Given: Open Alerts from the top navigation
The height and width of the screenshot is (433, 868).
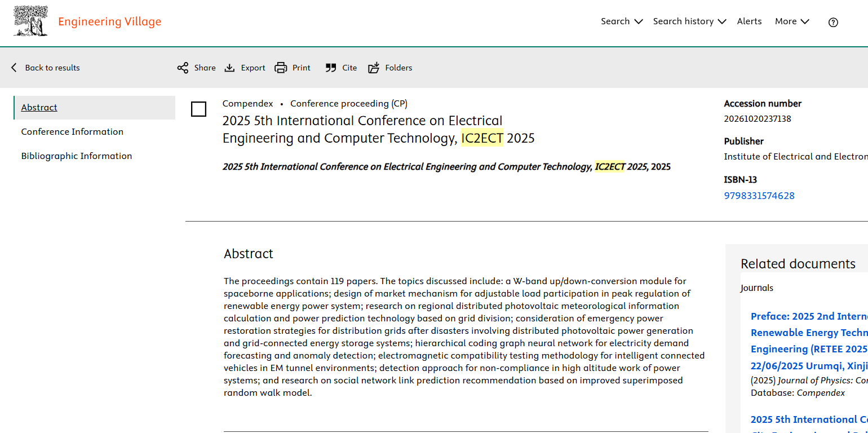Looking at the screenshot, I should pyautogui.click(x=749, y=21).
